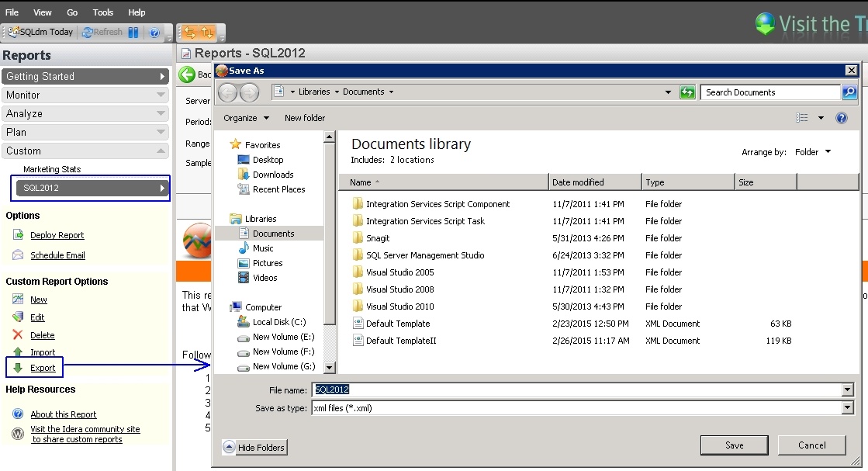Click the nav pane scrollbar up arrow
This screenshot has height=471, width=868.
(330, 136)
